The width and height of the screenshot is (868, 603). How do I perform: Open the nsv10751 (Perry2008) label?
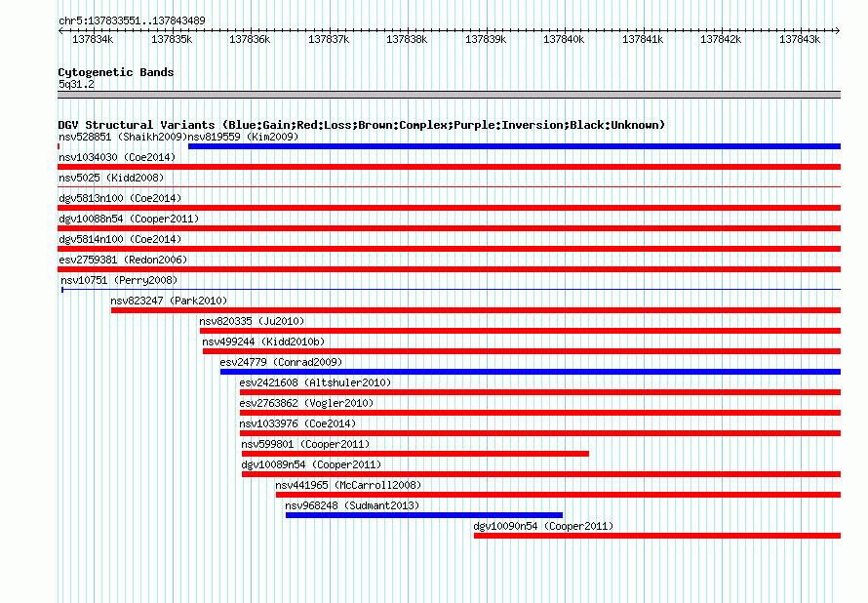coord(119,280)
